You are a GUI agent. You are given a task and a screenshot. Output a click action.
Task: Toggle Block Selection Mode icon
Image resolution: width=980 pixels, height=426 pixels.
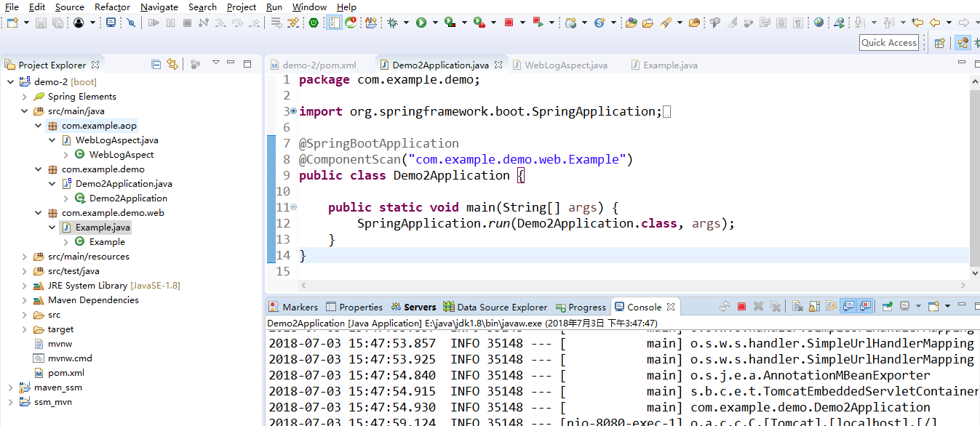(x=781, y=23)
